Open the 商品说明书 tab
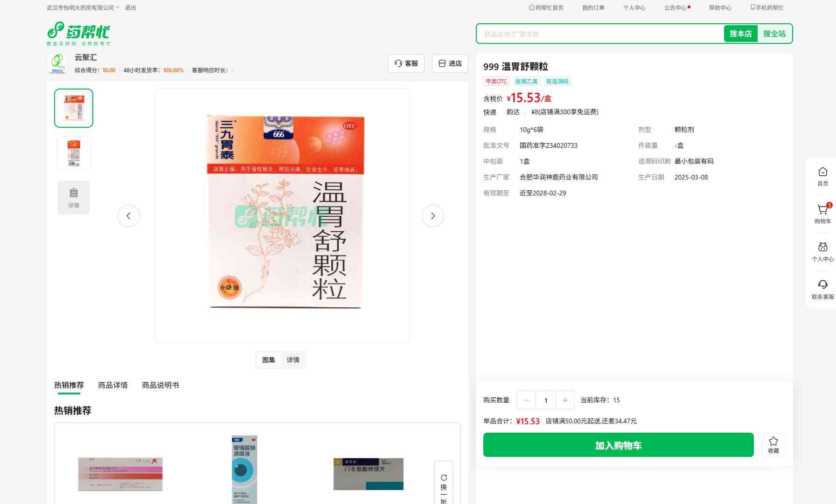Image resolution: width=836 pixels, height=504 pixels. [x=160, y=385]
